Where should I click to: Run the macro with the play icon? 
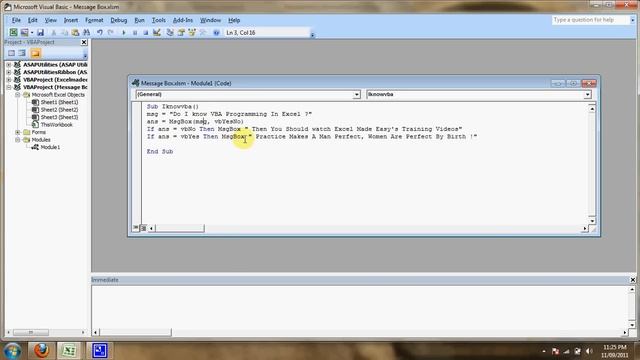(x=124, y=32)
